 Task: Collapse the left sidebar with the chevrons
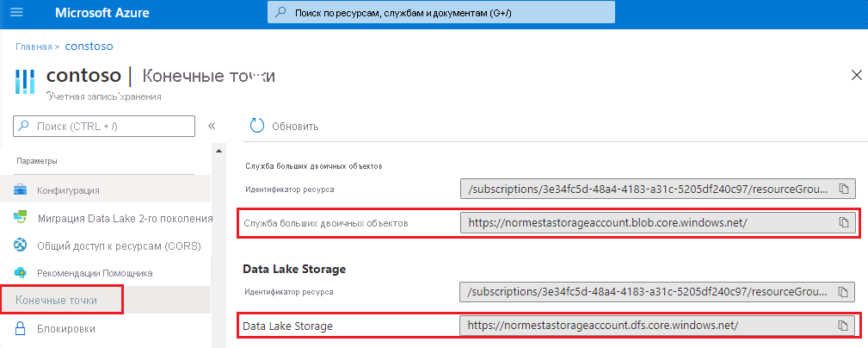click(x=212, y=126)
